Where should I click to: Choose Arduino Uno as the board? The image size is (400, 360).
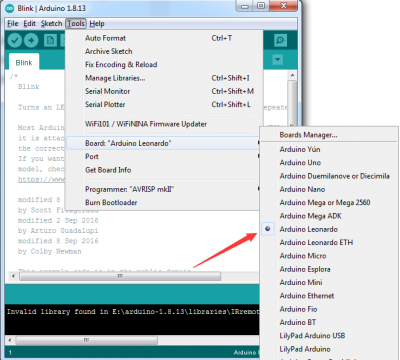point(300,163)
